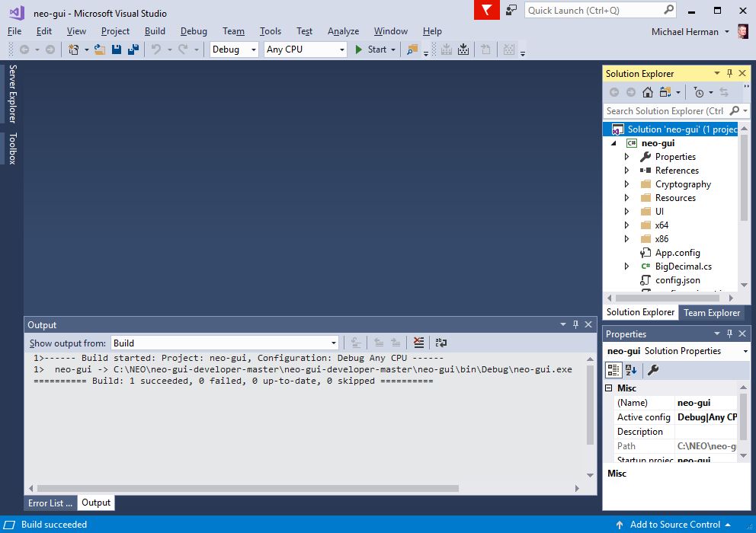Open the Toolbox side tab
Image resolution: width=756 pixels, height=533 pixels.
(x=12, y=148)
